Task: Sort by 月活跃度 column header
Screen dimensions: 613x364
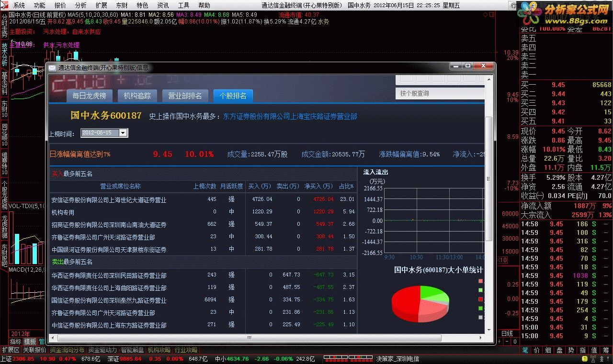Action: 231,187
